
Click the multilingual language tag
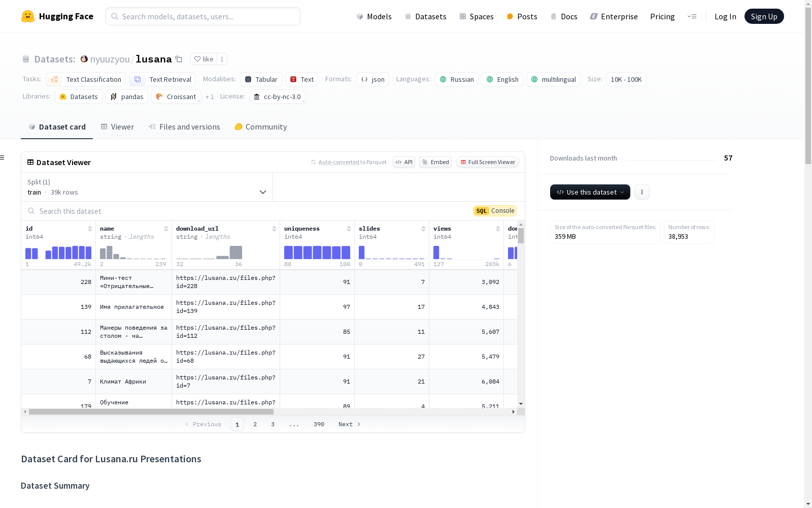pos(553,79)
